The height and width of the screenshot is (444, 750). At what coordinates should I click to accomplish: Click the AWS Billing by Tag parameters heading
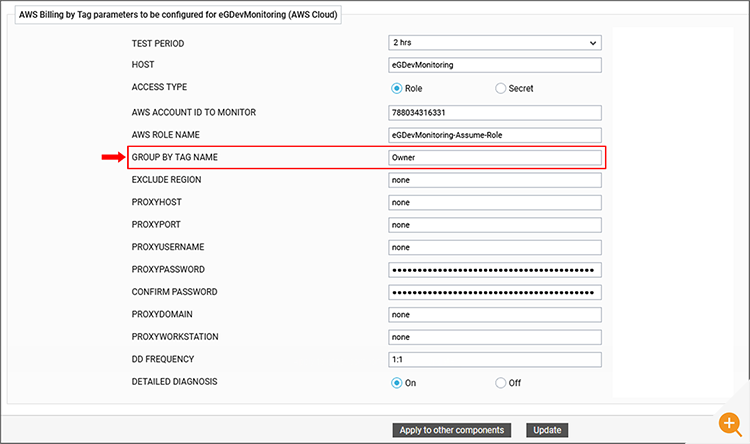coord(178,15)
